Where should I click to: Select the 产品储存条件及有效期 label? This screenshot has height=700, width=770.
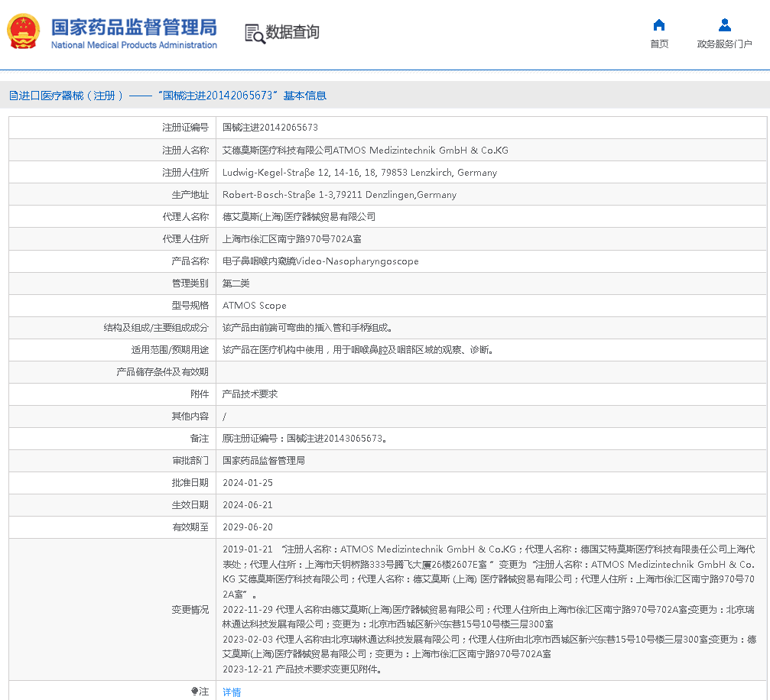pyautogui.click(x=163, y=372)
